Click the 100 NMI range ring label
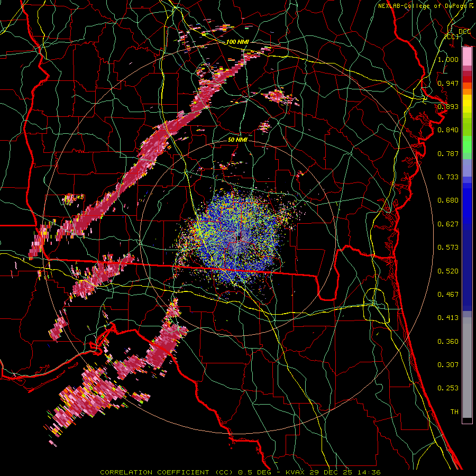Viewport: 476px width, 476px height. [237, 42]
